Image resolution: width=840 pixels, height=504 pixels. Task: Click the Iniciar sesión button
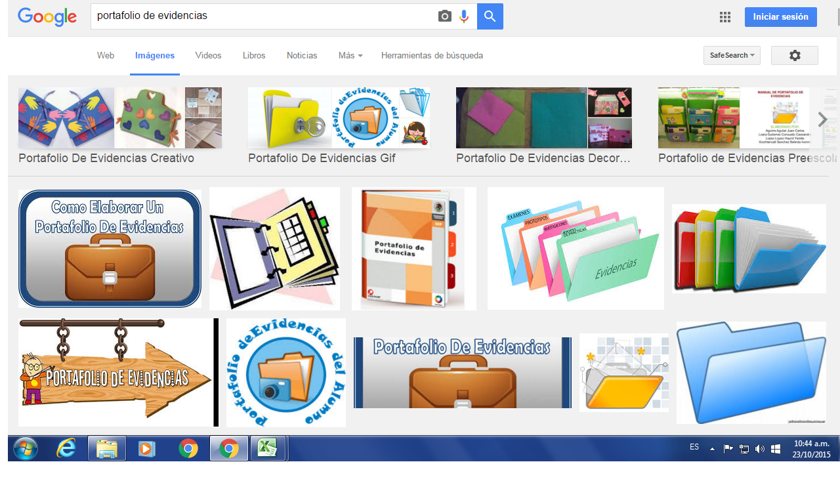pyautogui.click(x=781, y=17)
